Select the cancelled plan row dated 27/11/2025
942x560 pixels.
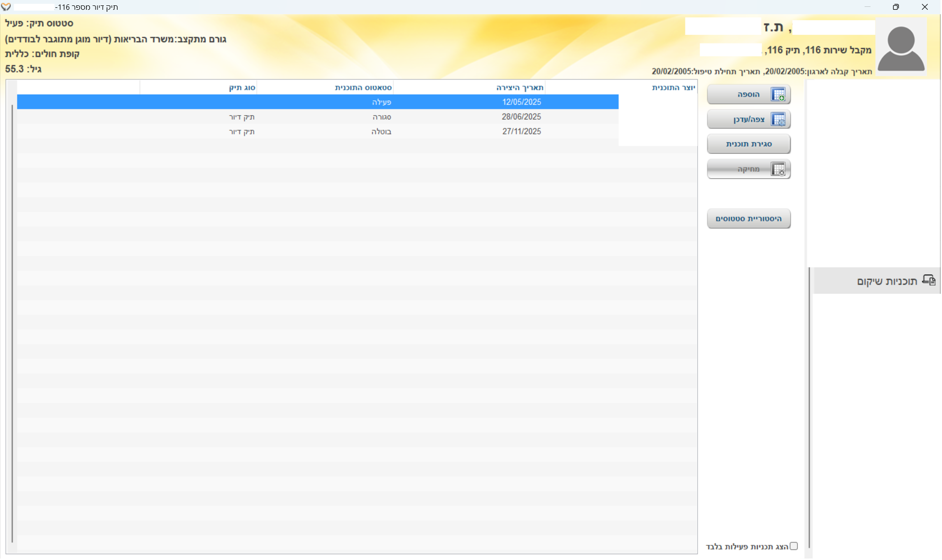[x=317, y=131]
